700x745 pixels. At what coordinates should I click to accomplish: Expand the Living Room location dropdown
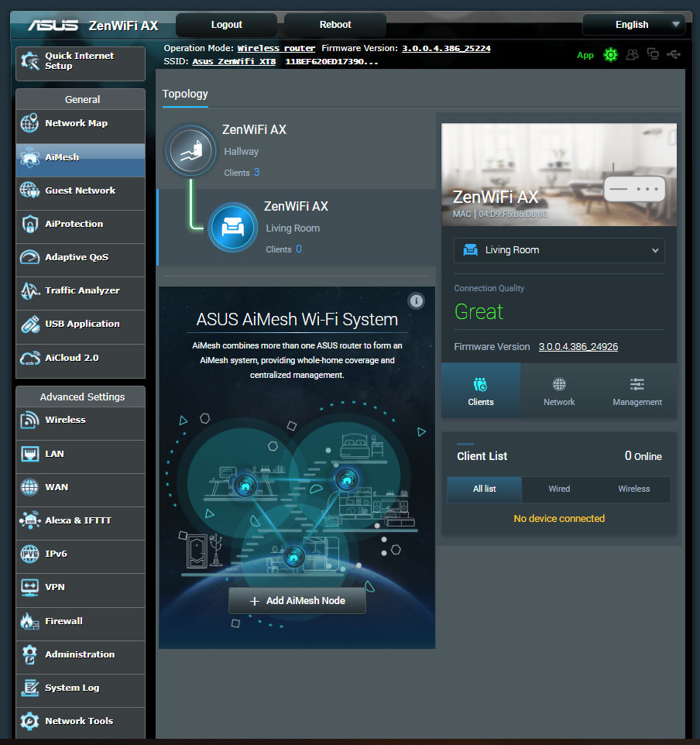pos(559,250)
